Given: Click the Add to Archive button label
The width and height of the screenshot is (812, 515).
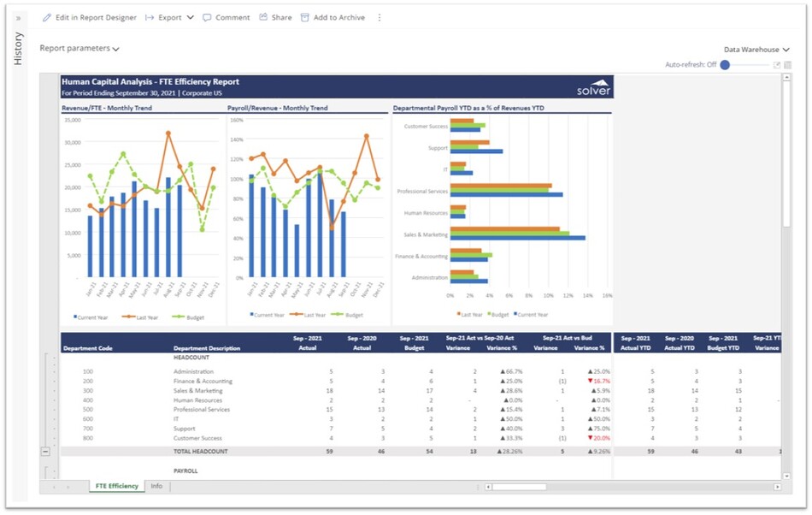Looking at the screenshot, I should pyautogui.click(x=338, y=17).
